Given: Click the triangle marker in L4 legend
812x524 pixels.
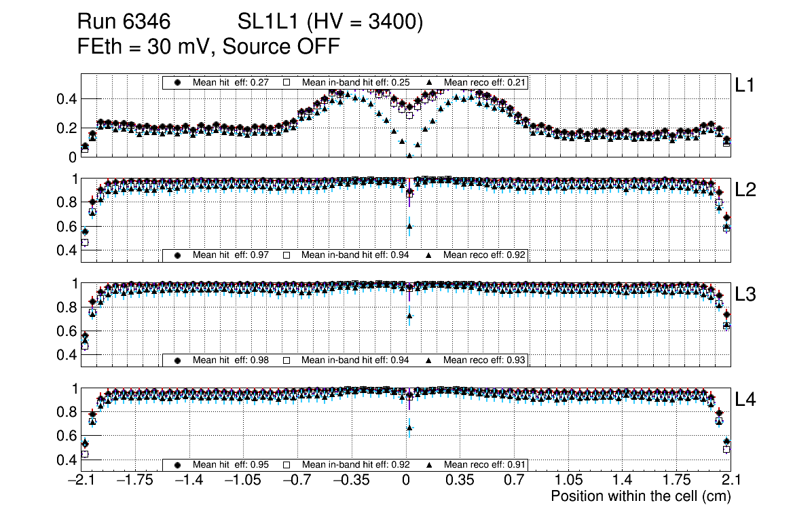Looking at the screenshot, I should click(429, 465).
